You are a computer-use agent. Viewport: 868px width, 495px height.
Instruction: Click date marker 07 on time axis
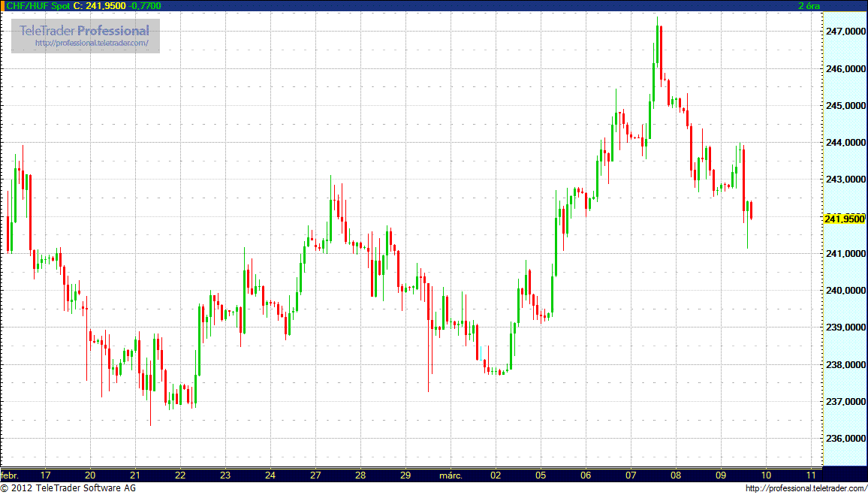click(631, 475)
